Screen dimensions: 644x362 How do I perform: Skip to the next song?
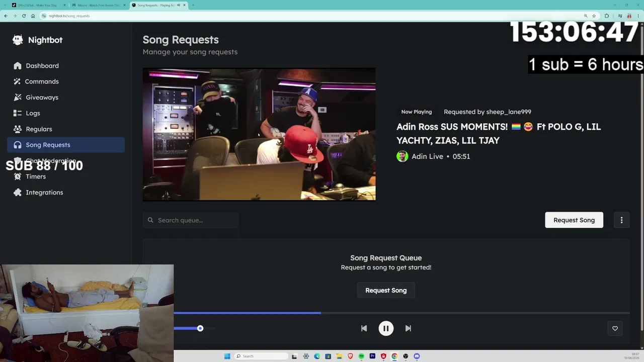[408, 328]
